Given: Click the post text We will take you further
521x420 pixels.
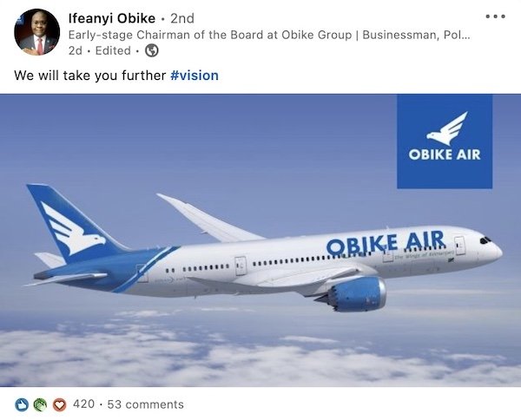Looking at the screenshot, I should point(89,75).
